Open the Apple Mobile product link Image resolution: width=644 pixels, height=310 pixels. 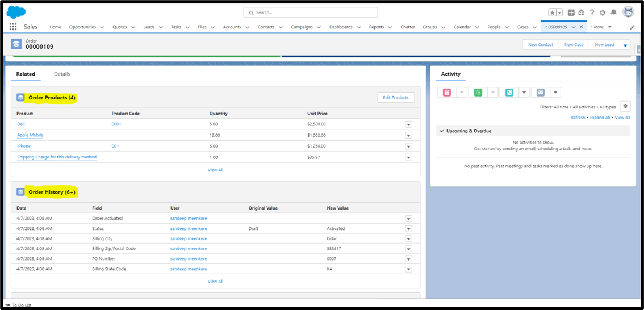30,135
